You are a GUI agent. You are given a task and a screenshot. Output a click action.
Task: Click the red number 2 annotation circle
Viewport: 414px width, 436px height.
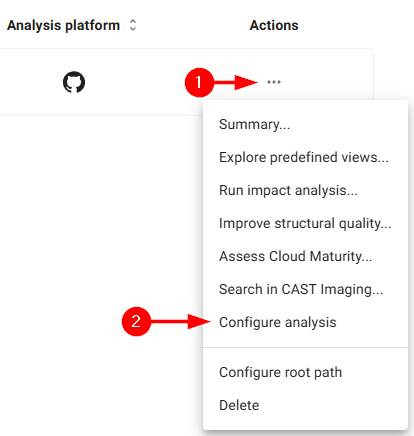click(136, 321)
